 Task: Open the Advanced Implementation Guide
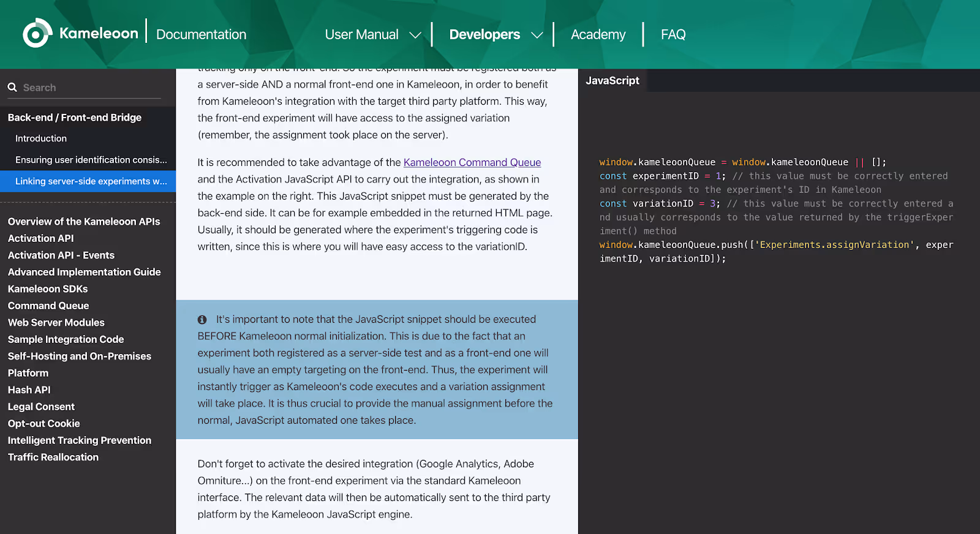coord(85,272)
